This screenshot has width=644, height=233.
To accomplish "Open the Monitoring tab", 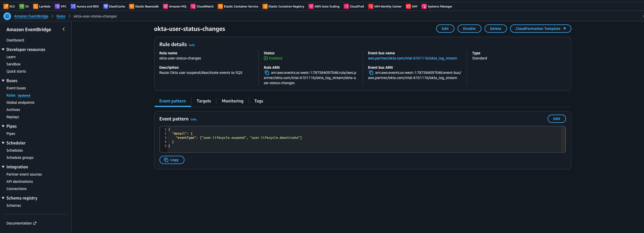I will click(232, 101).
